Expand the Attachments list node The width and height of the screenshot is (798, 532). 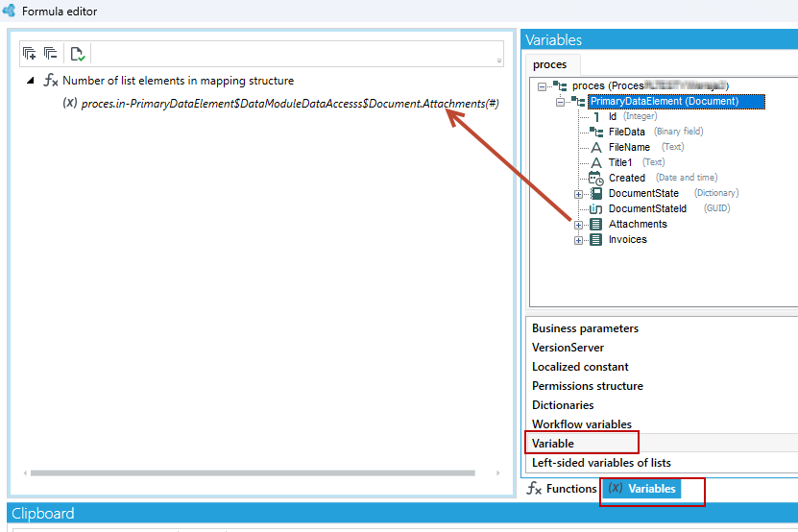pos(579,225)
